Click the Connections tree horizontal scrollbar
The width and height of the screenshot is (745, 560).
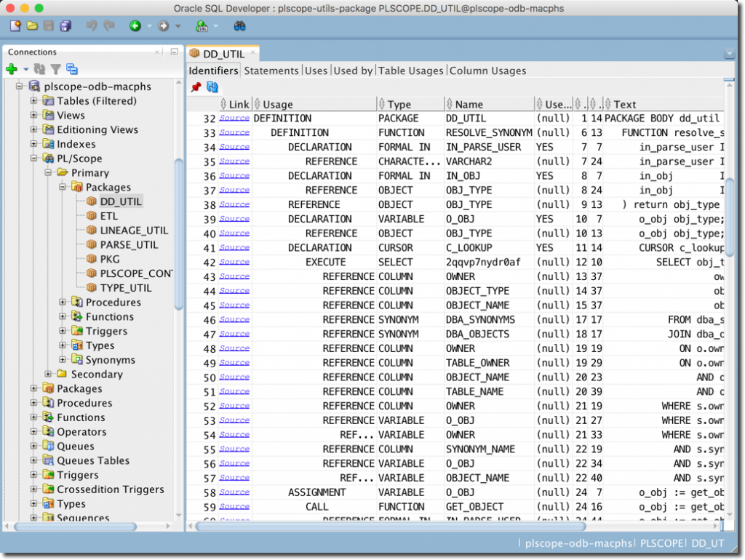pyautogui.click(x=75, y=527)
